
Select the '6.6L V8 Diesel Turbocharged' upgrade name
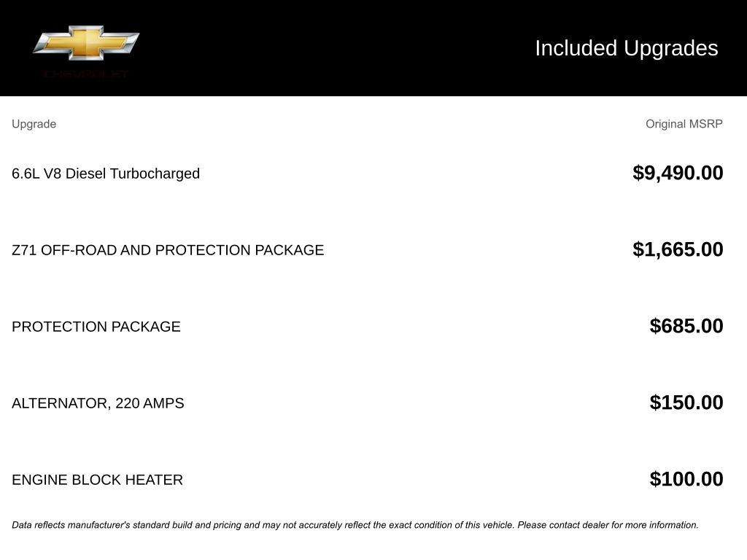pyautogui.click(x=106, y=174)
